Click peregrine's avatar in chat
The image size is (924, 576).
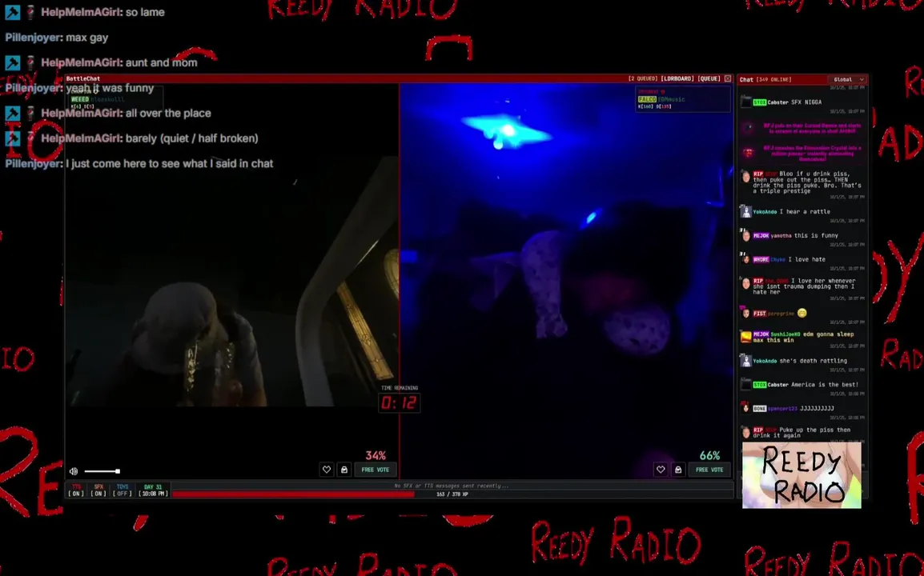(x=746, y=314)
